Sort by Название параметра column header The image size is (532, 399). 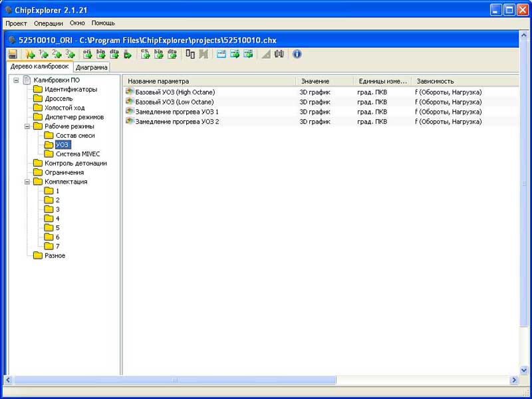[x=158, y=81]
